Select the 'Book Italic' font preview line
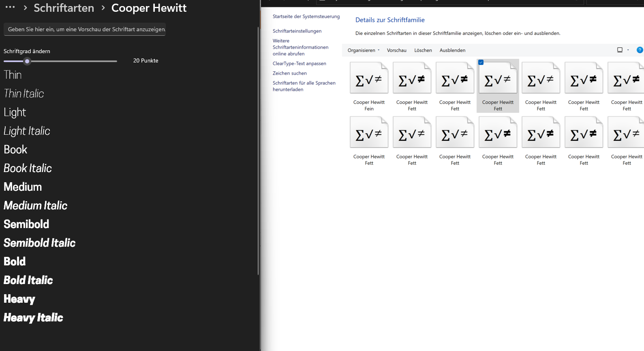This screenshot has height=351, width=644. pos(28,168)
